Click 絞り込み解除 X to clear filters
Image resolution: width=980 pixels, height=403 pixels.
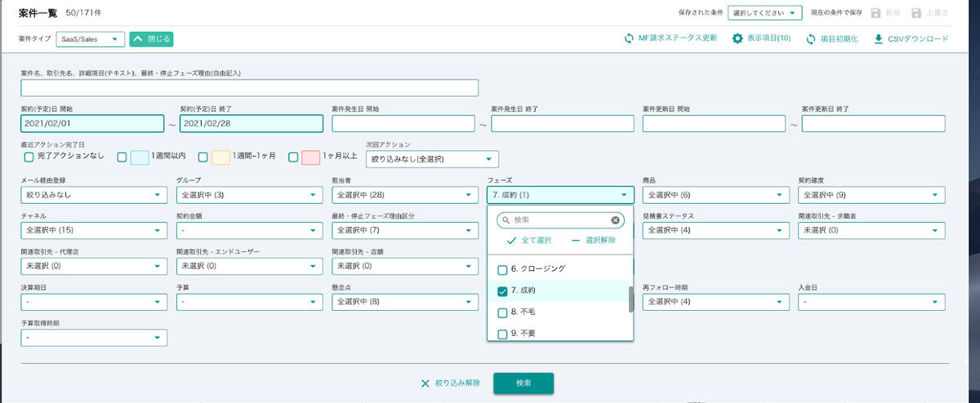click(425, 383)
